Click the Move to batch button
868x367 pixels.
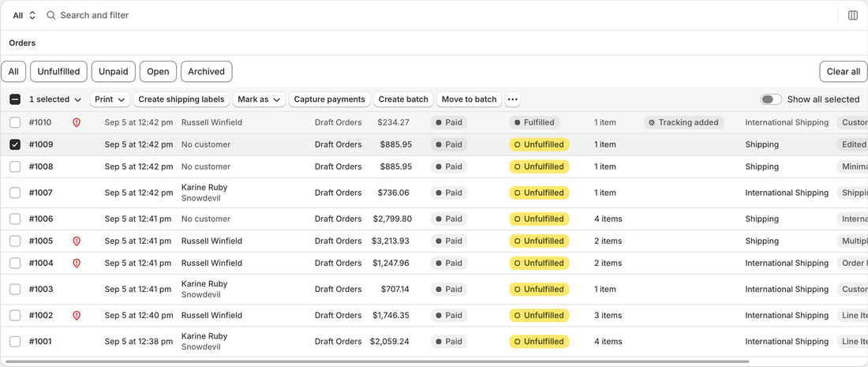470,99
